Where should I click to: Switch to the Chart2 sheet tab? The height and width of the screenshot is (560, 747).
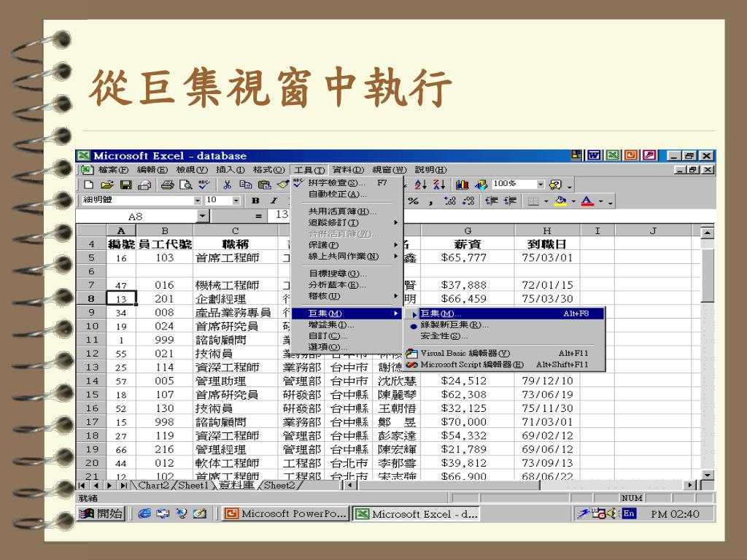tap(152, 485)
